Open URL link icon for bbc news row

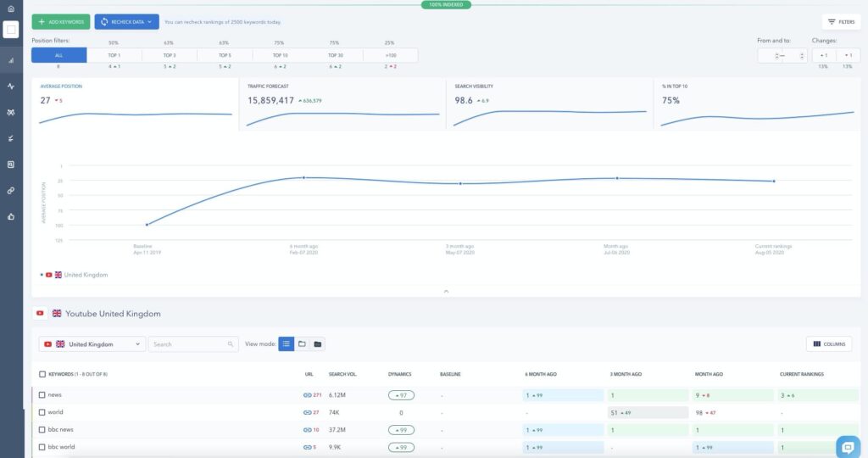pyautogui.click(x=307, y=430)
